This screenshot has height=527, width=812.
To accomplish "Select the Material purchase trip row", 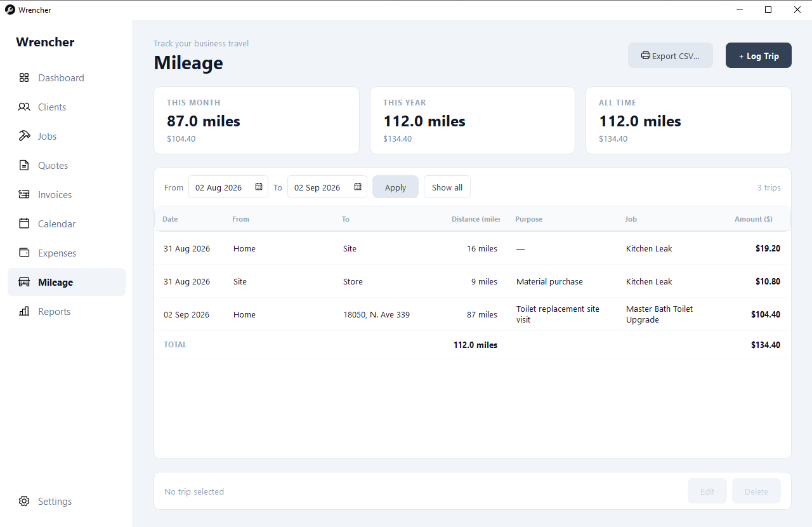I will coord(472,281).
